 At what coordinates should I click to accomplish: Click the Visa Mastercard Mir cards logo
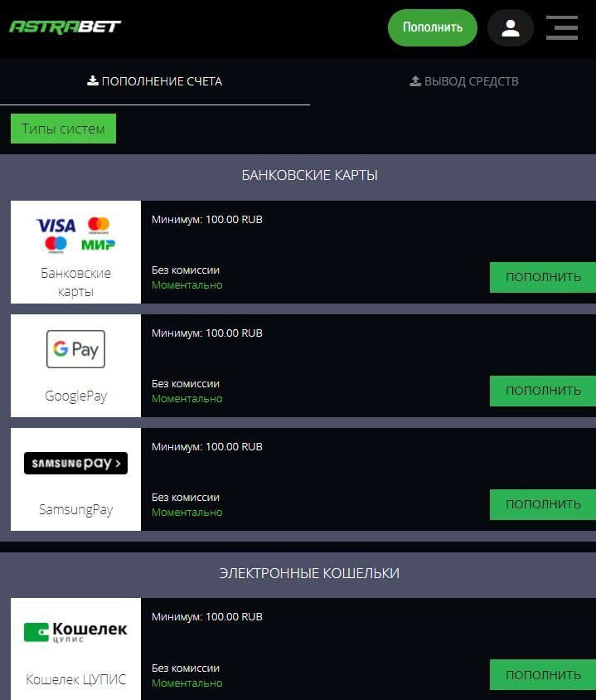tap(75, 234)
